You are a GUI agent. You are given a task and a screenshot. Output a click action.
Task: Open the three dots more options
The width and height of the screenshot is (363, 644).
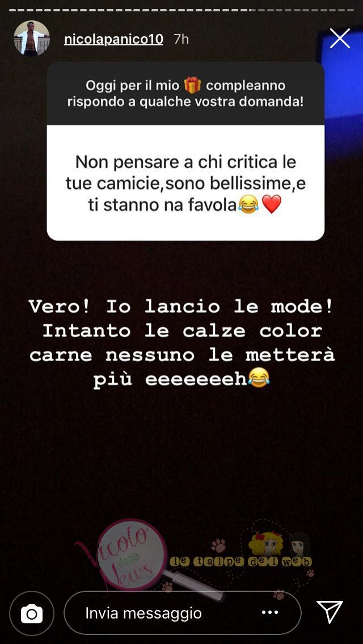[x=270, y=612]
